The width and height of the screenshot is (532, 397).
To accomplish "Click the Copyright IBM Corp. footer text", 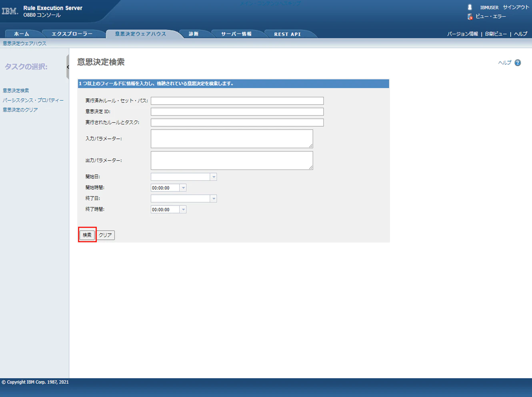I will point(35,382).
